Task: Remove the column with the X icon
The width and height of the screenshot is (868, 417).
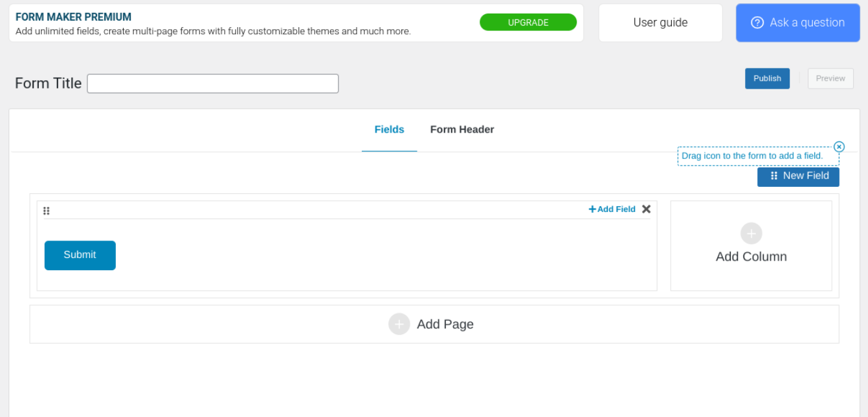Action: pos(646,209)
